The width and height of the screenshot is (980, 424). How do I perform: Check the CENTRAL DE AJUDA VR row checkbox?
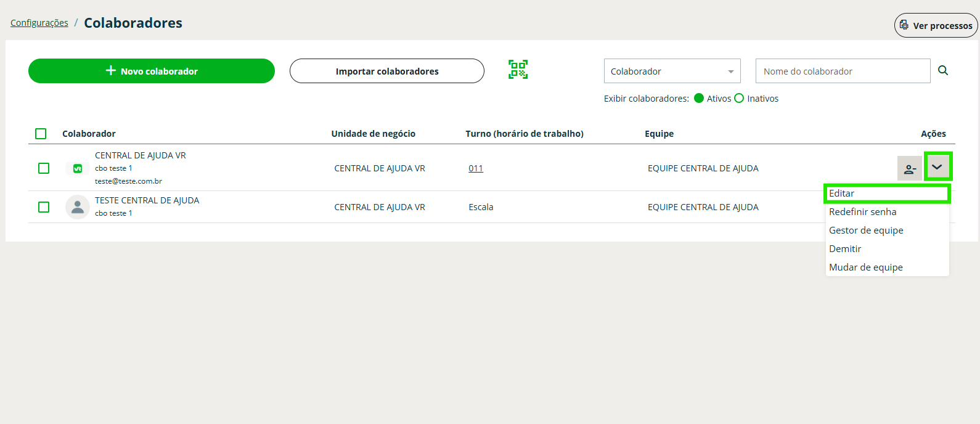click(44, 168)
